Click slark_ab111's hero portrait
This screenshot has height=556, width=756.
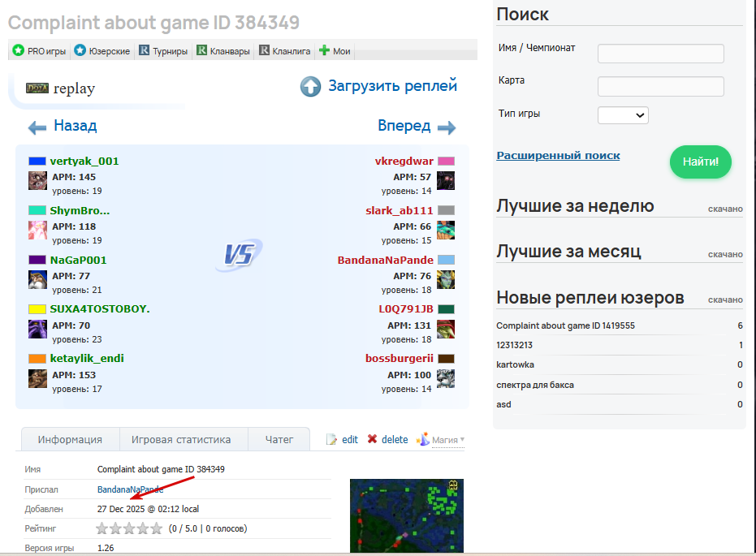click(x=446, y=231)
